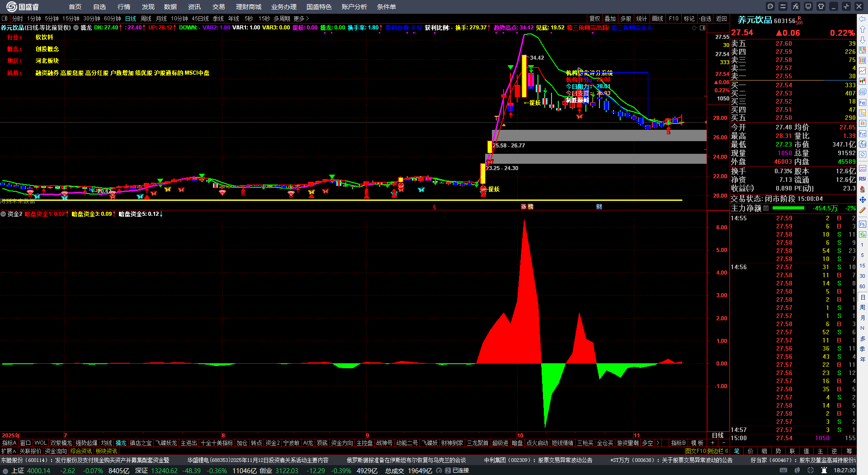Click the lower gray price zone band

click(x=596, y=158)
